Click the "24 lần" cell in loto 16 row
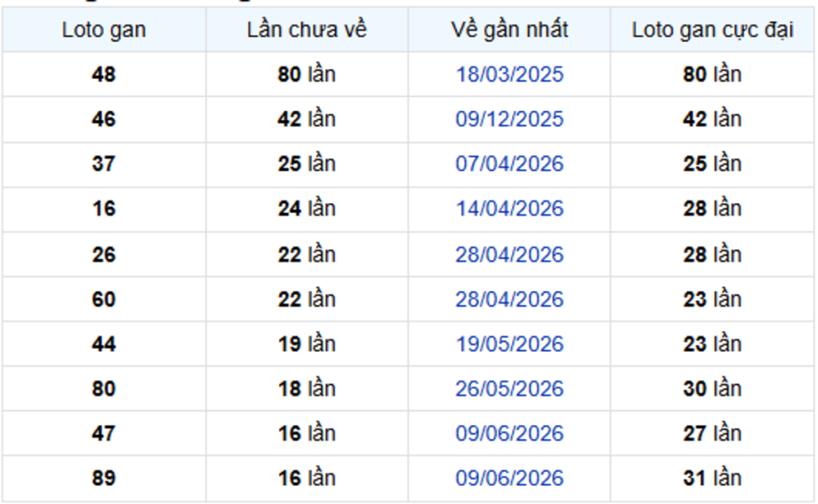818x504 pixels. (x=307, y=208)
